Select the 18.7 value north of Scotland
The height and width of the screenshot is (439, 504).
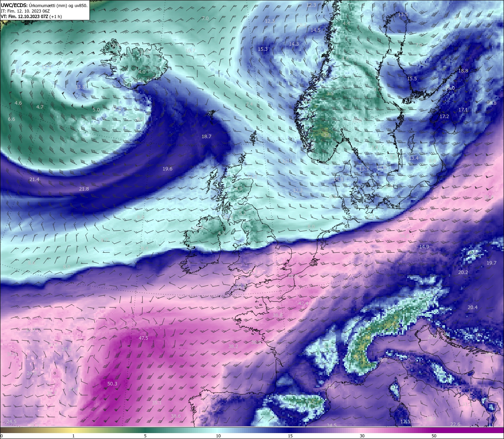point(206,137)
